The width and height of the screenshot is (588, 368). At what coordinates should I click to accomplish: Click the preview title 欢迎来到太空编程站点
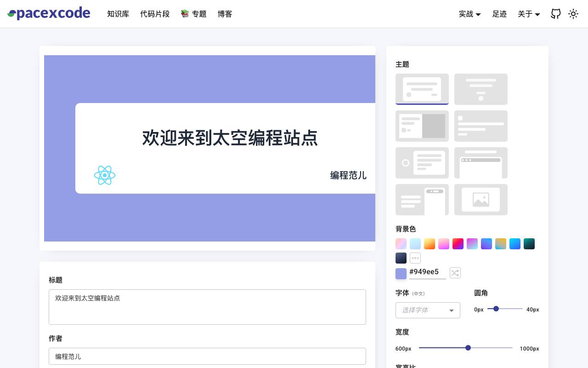tap(230, 138)
